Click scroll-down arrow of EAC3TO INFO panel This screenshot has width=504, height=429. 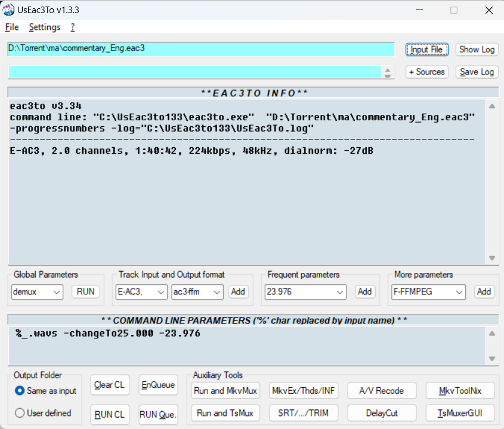492,258
